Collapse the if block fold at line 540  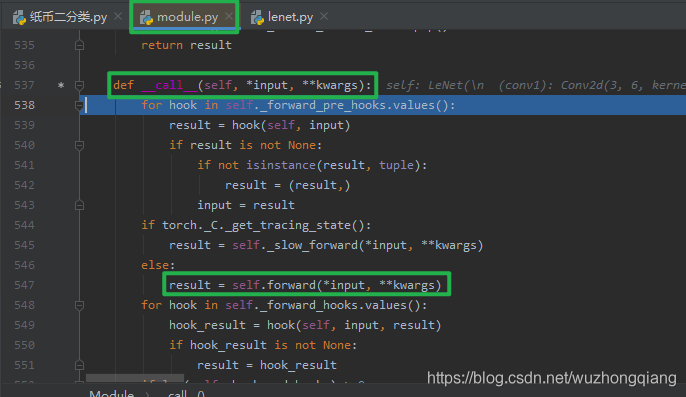(79, 145)
